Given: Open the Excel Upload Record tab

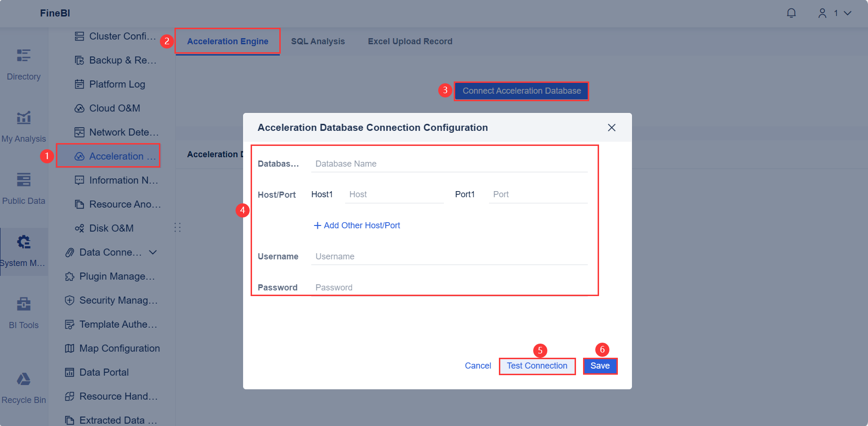Looking at the screenshot, I should (410, 41).
